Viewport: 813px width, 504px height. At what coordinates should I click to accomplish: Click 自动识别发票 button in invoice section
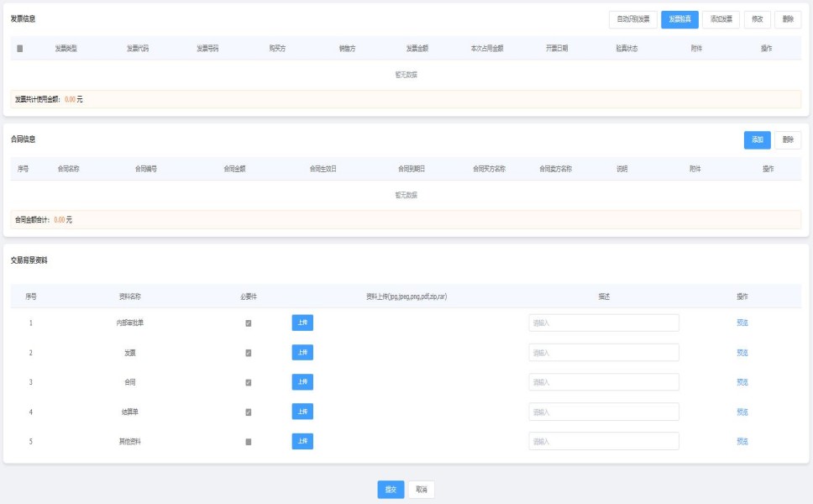point(632,20)
